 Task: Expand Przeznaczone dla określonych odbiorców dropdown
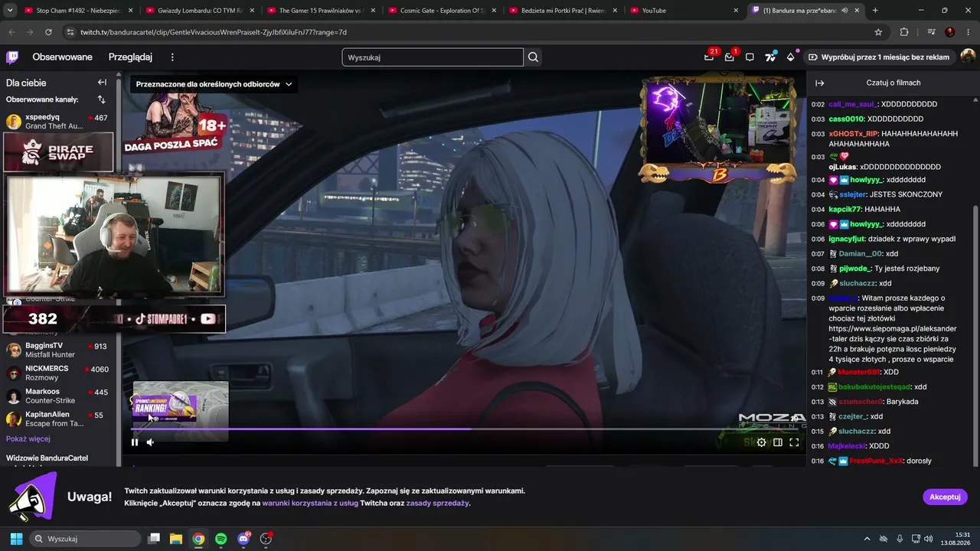(x=214, y=84)
